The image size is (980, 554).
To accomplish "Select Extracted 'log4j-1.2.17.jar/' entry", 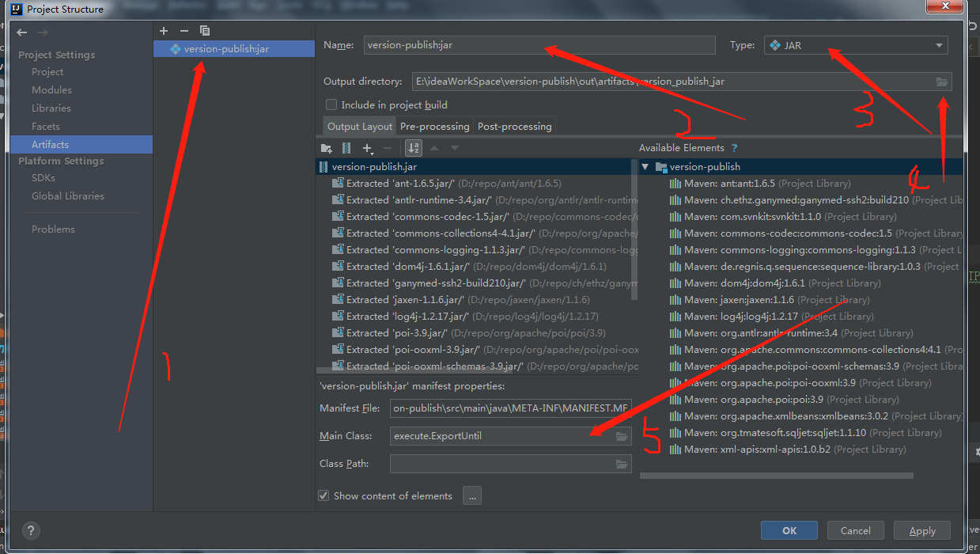I will pos(465,317).
